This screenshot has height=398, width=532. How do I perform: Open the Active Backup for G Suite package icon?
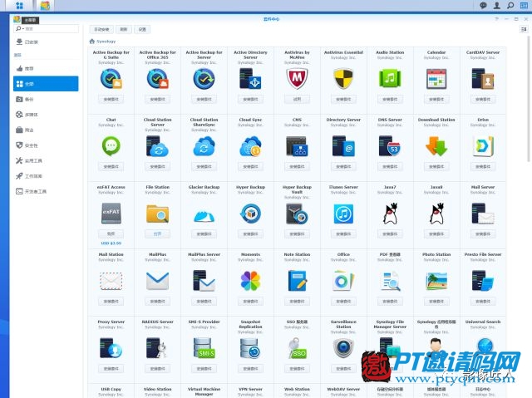(x=111, y=79)
